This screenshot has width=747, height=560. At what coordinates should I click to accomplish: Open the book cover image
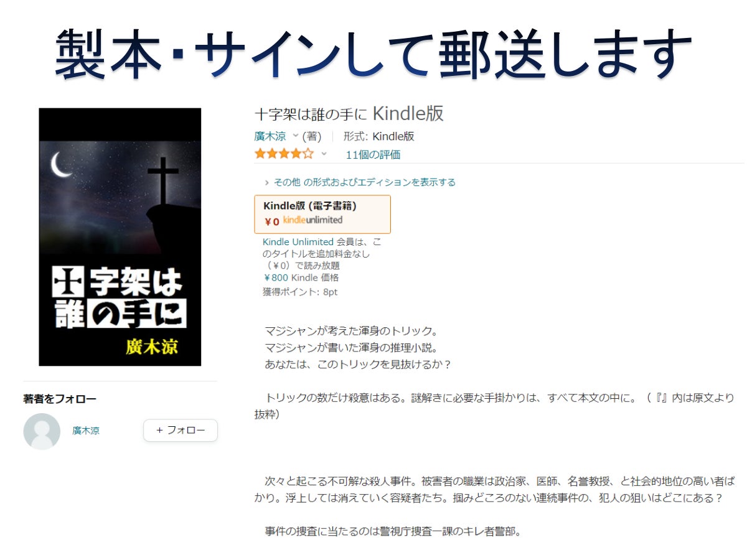pyautogui.click(x=120, y=237)
